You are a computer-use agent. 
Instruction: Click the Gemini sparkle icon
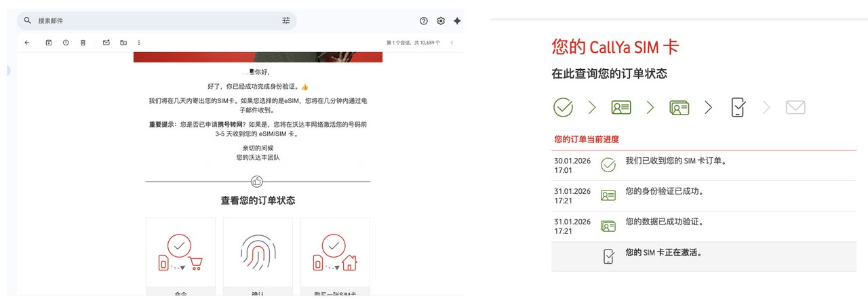(458, 21)
